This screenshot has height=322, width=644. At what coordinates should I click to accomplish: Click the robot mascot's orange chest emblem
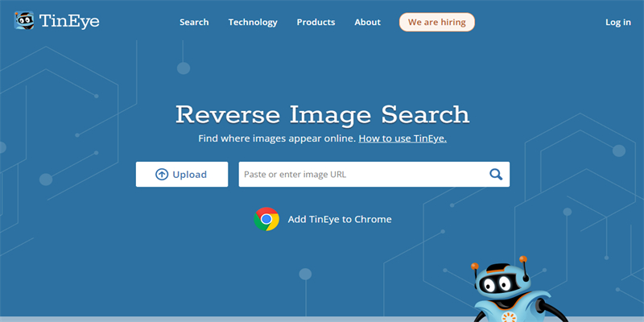pos(507,315)
